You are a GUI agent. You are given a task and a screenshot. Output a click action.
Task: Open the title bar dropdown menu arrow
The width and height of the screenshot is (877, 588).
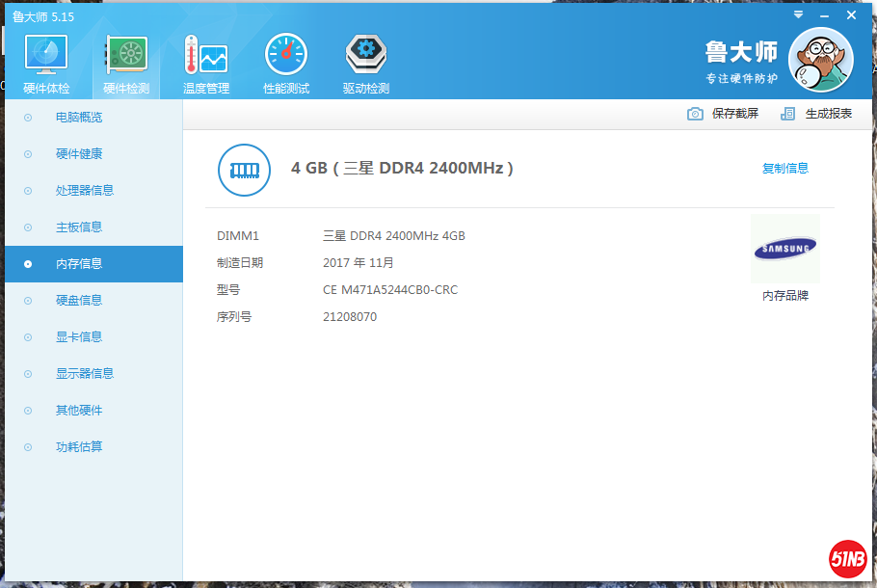(x=798, y=15)
